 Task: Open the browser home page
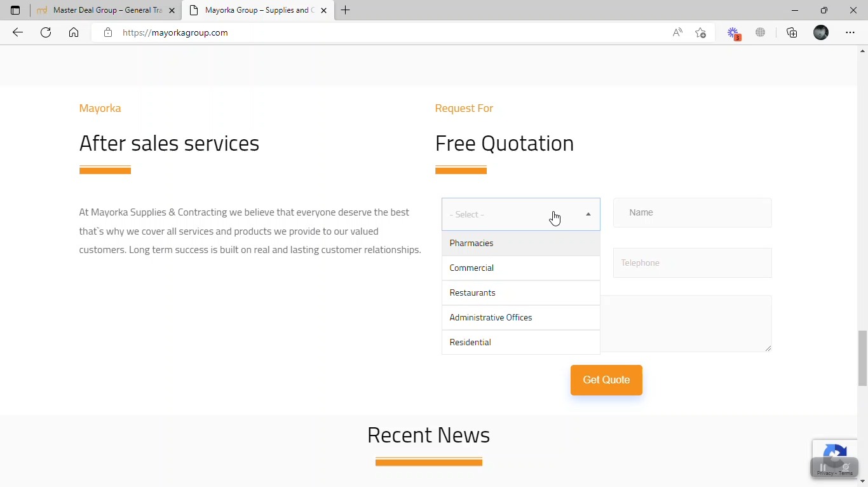(x=74, y=32)
